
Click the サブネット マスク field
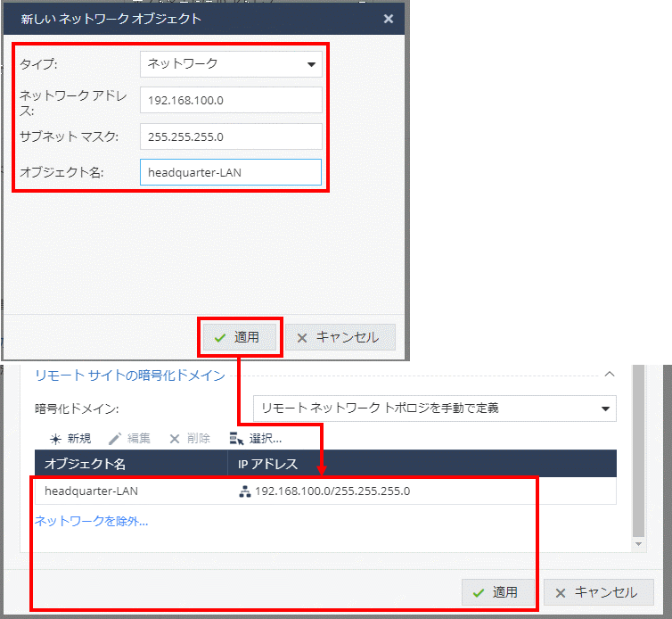231,136
